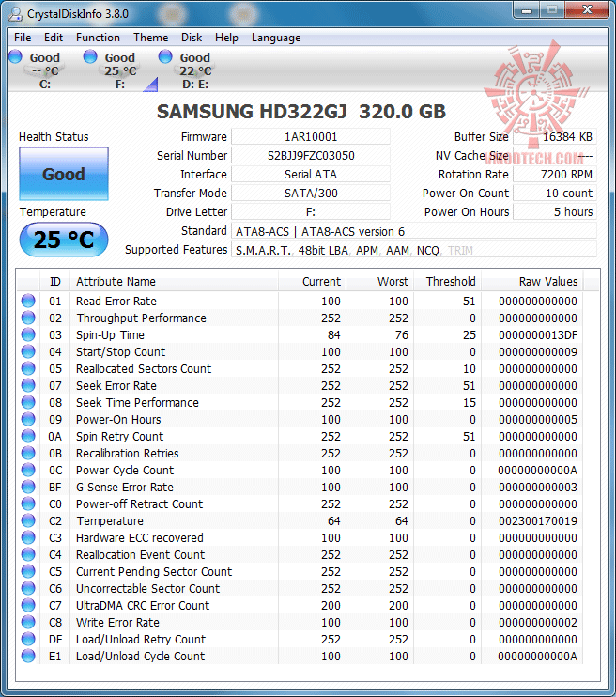This screenshot has height=697, width=616.
Task: Click the Rotation Rate value 7200 RPM
Action: (555, 175)
